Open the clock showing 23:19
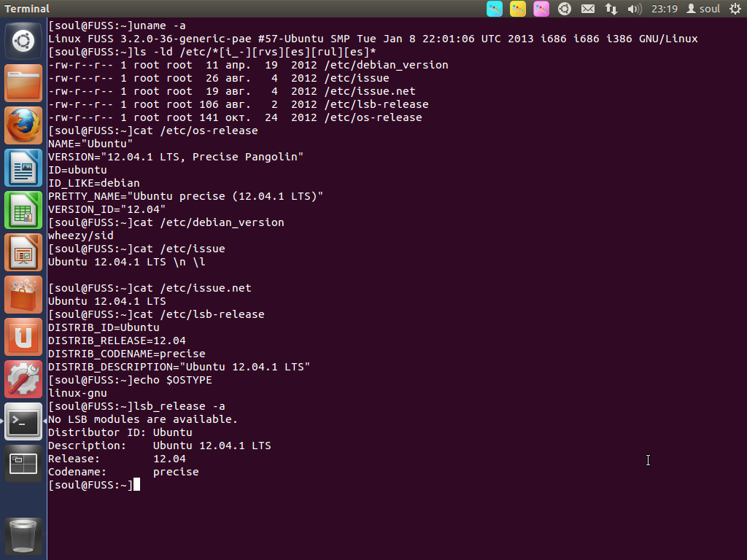Viewport: 747px width, 560px height. 665,9
